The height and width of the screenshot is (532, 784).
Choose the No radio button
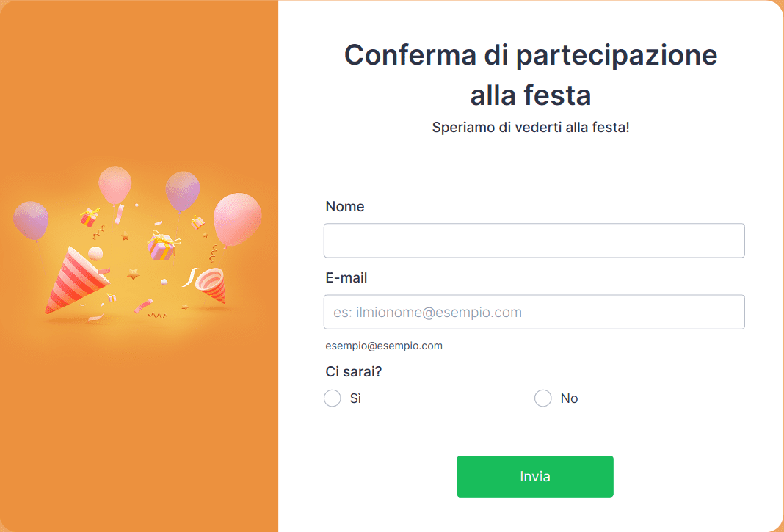[543, 398]
